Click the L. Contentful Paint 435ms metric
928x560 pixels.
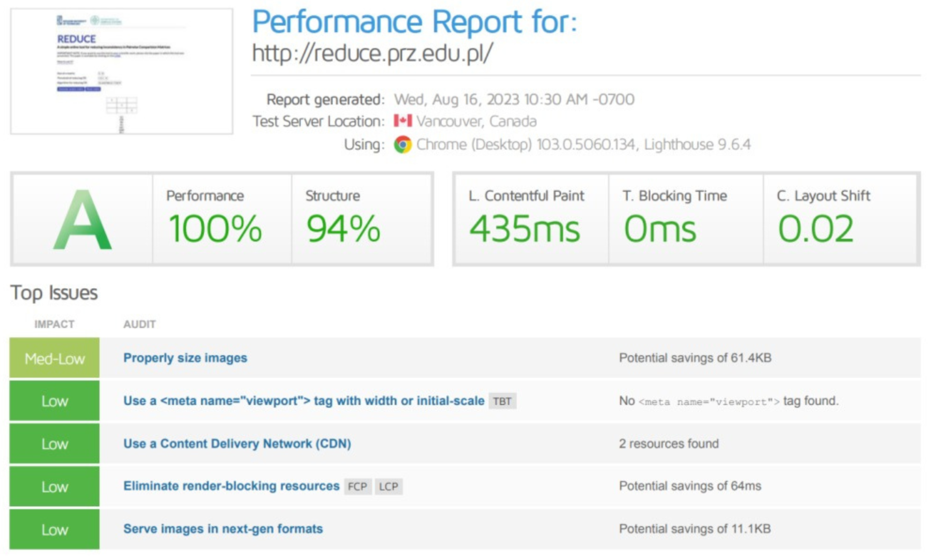point(531,219)
